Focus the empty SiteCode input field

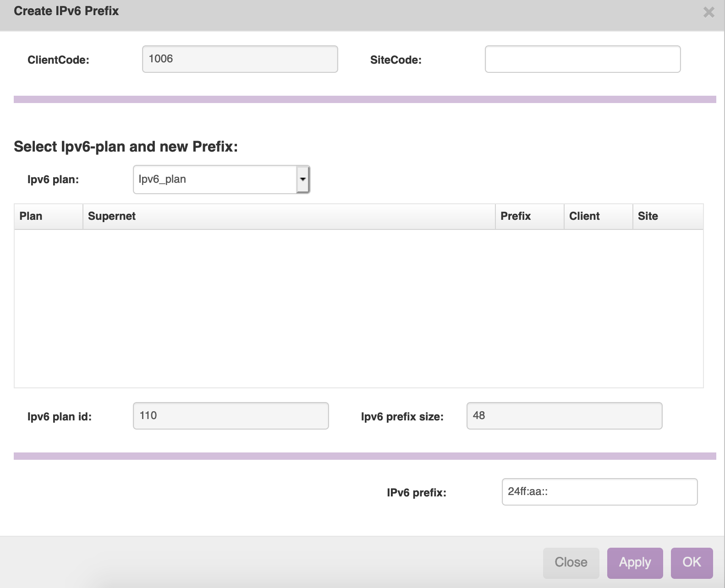pyautogui.click(x=582, y=59)
